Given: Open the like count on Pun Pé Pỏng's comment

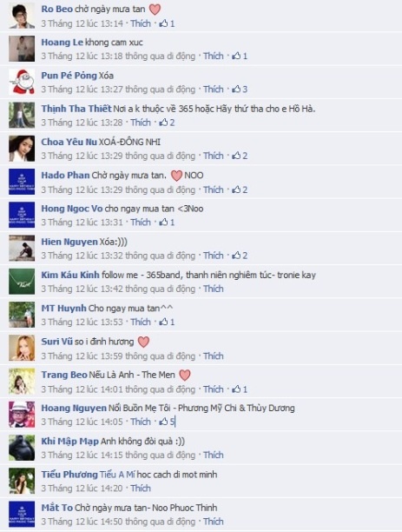Looking at the screenshot, I should tap(240, 90).
